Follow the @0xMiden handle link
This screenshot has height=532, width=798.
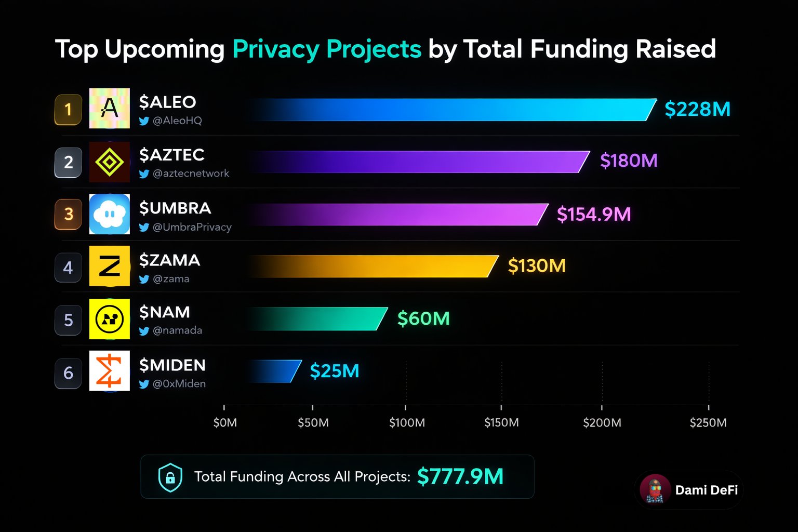pos(179,384)
